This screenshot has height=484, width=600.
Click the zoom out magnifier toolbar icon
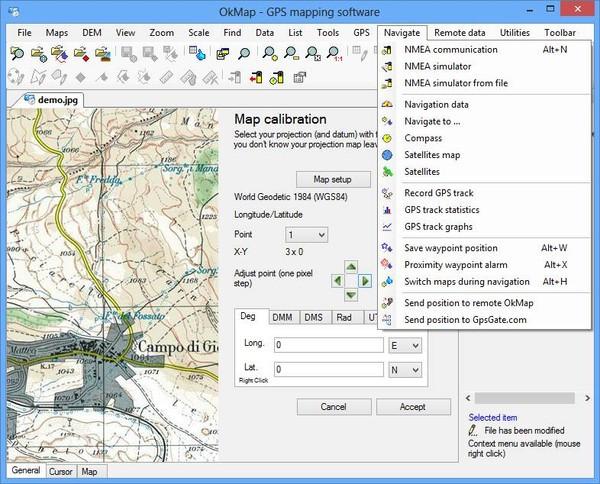coord(293,53)
